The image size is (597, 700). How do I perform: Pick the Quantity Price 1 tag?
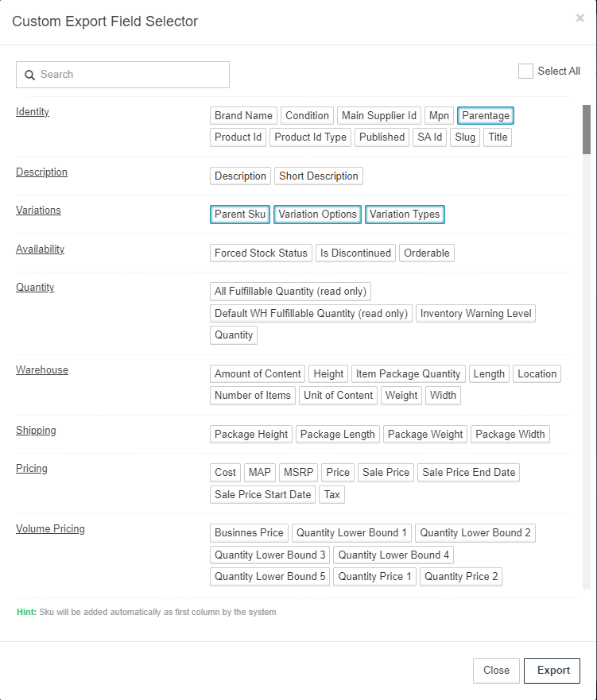tap(374, 576)
